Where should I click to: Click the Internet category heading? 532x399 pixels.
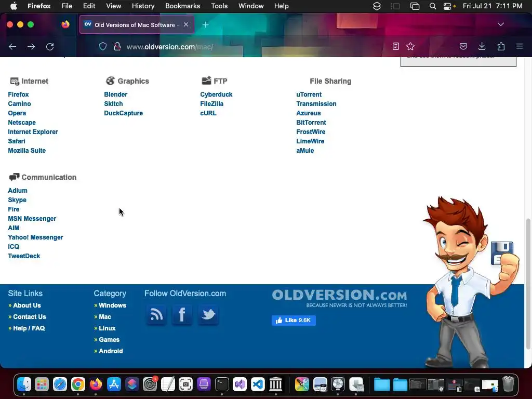pyautogui.click(x=35, y=81)
